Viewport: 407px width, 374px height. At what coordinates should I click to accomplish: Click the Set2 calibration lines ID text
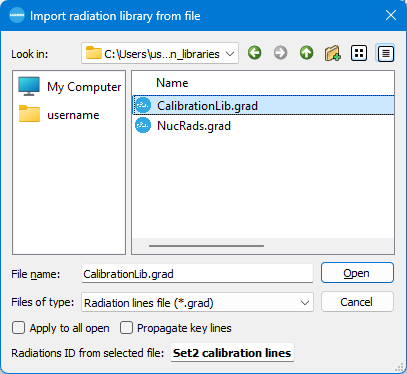pyautogui.click(x=232, y=353)
